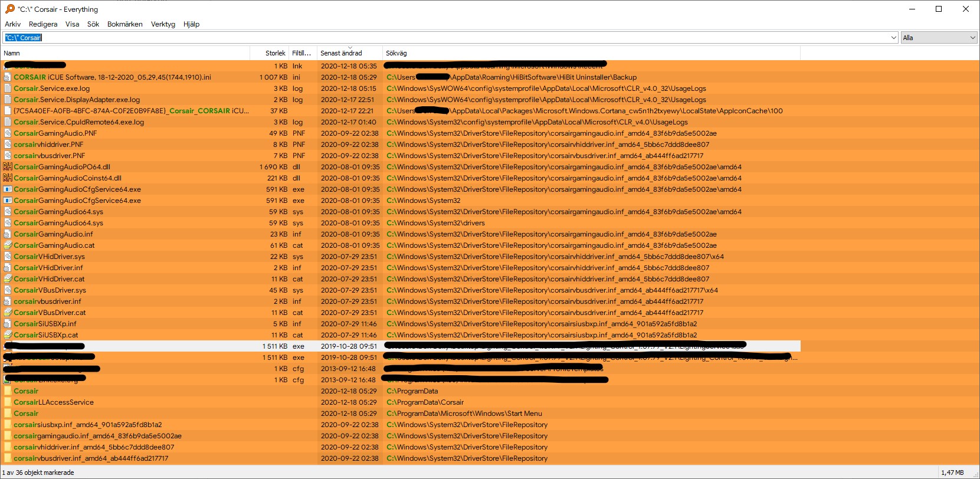The width and height of the screenshot is (980, 479).
Task: Click the Corsair.Service.CpuIdRemote64.exe.log file icon
Action: 8,122
